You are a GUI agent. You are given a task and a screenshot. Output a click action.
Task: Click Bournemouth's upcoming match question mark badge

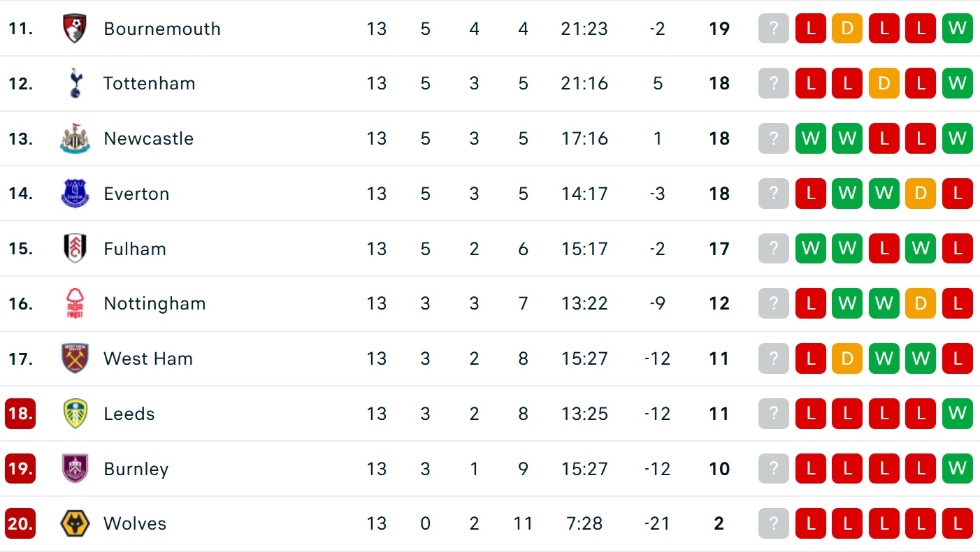[x=774, y=29]
